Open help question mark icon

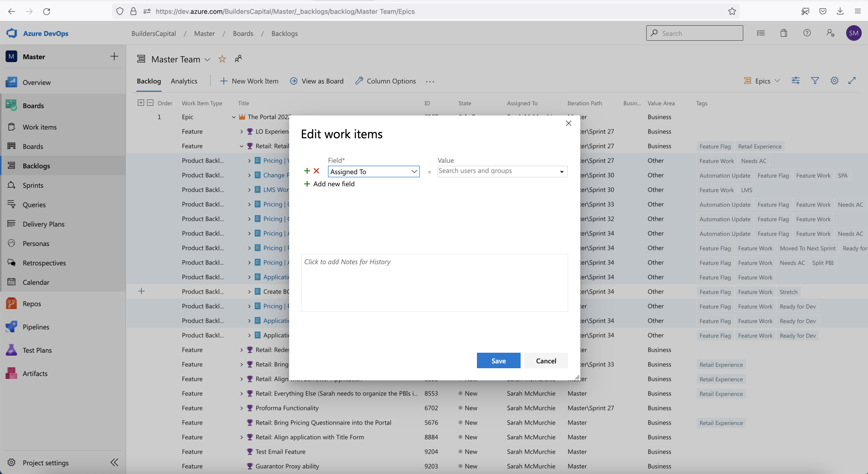(807, 33)
